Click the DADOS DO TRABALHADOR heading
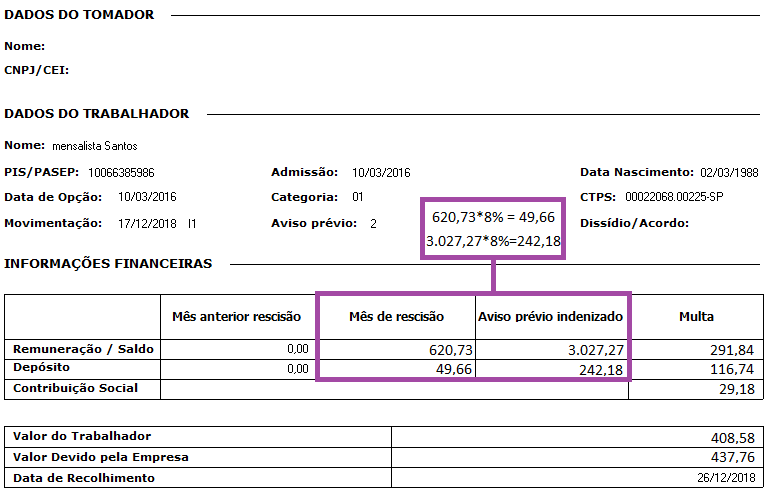The width and height of the screenshot is (769, 497). (97, 114)
